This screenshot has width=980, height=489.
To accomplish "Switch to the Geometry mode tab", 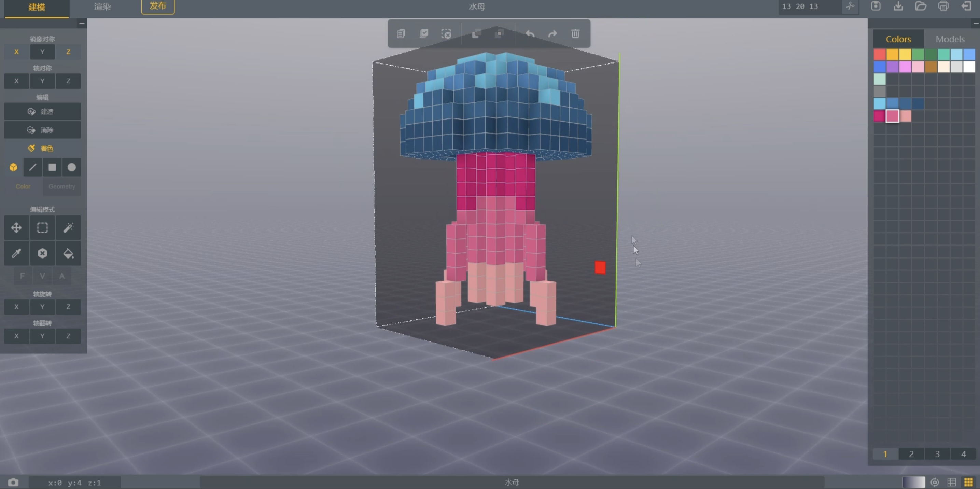I will (62, 186).
